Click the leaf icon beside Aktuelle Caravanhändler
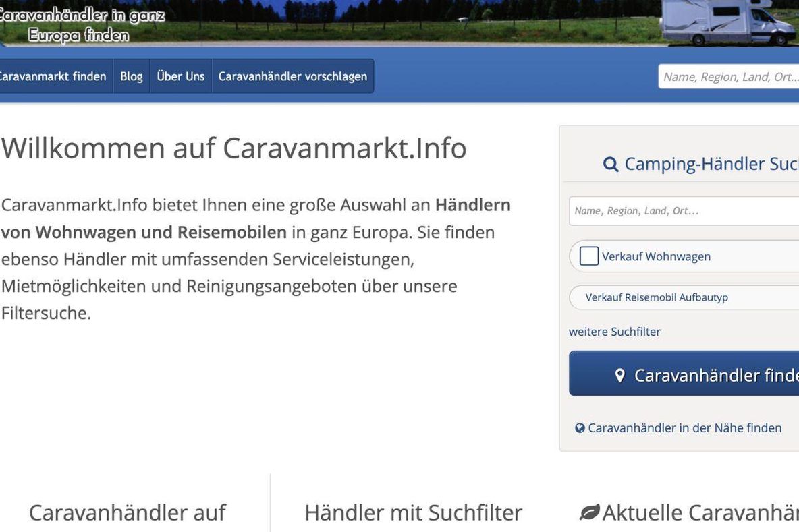Viewport: 799px width, 532px height. (589, 513)
